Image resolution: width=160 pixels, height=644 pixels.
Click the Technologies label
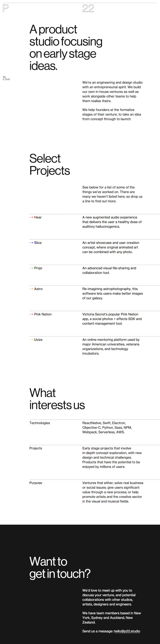pos(40,423)
